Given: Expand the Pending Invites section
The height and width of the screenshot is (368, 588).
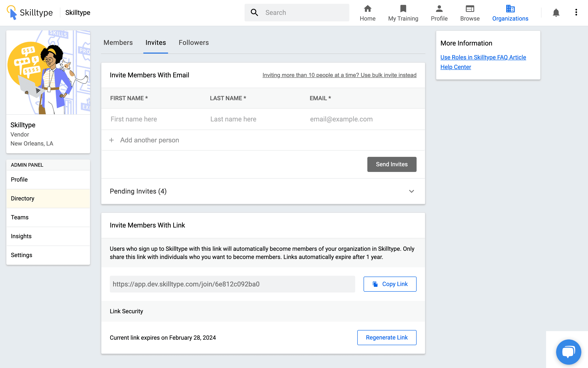Looking at the screenshot, I should [x=411, y=191].
